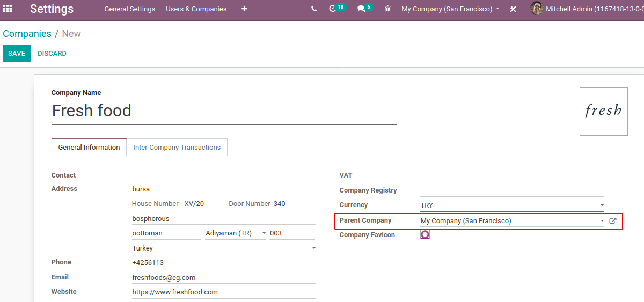Click Email field freshfoods@eg.com

tap(224, 278)
